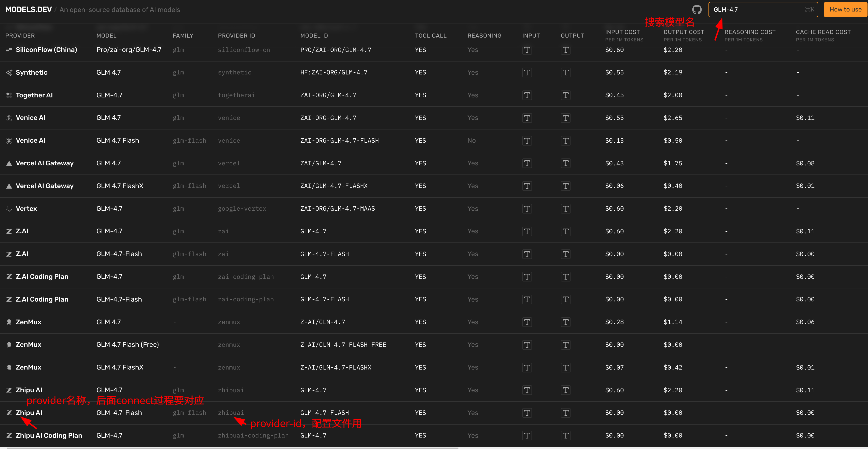Open the GitHub repository icon
Image resolution: width=868 pixels, height=449 pixels.
[697, 10]
